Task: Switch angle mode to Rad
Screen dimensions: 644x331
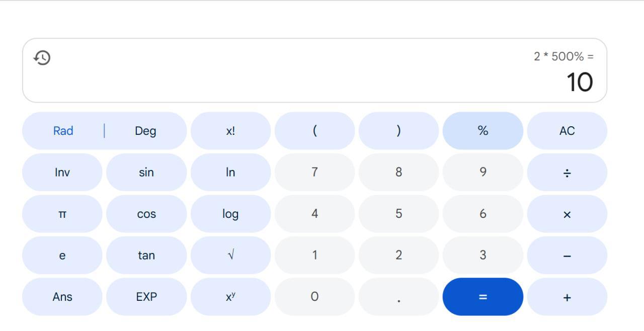Action: click(63, 131)
